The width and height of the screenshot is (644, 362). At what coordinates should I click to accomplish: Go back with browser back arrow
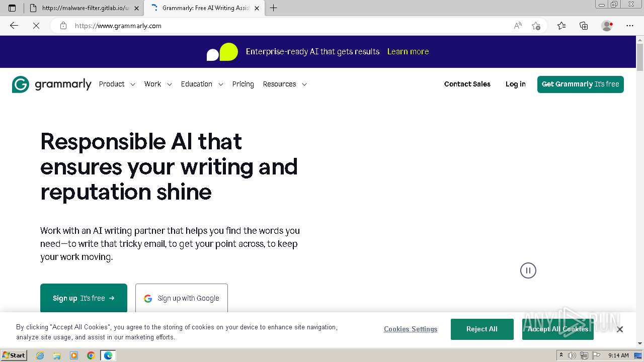pos(14,26)
